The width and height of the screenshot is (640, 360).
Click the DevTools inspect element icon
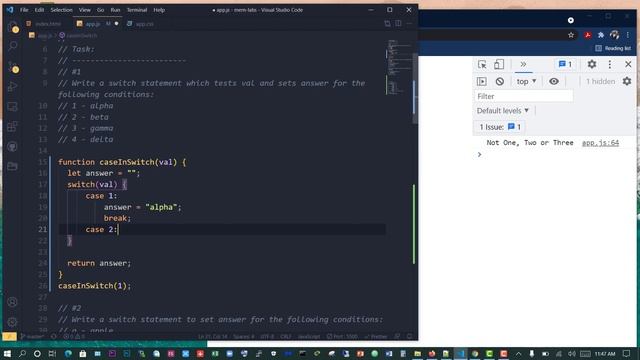(x=482, y=64)
